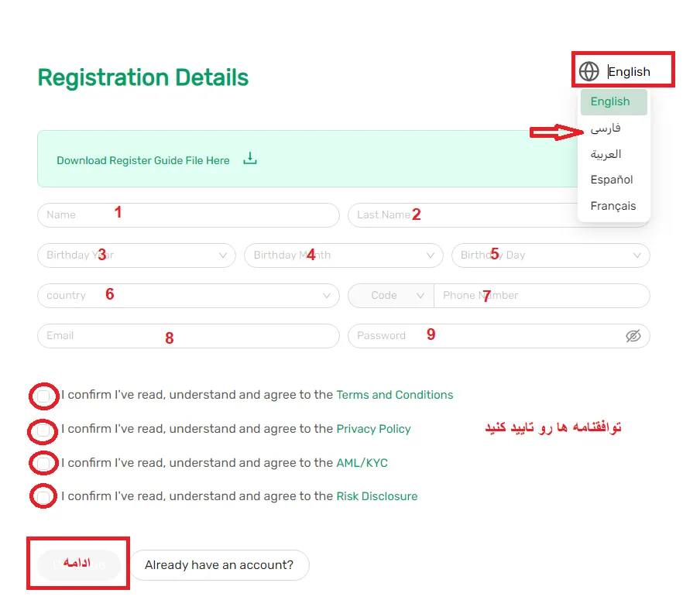Open the Birthday Day dropdown
The image size is (700, 600).
[x=550, y=255]
